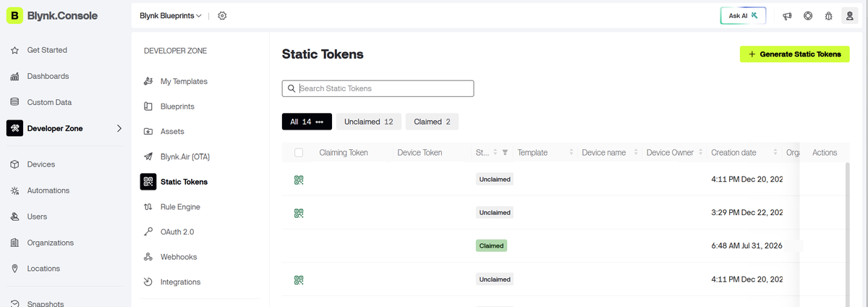Open the Devices section

click(41, 164)
